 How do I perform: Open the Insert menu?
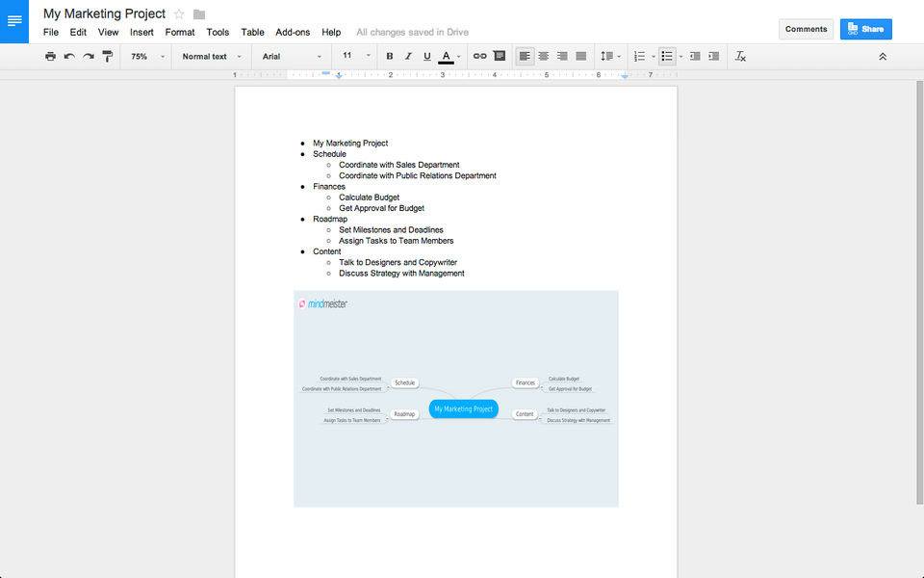click(x=141, y=32)
